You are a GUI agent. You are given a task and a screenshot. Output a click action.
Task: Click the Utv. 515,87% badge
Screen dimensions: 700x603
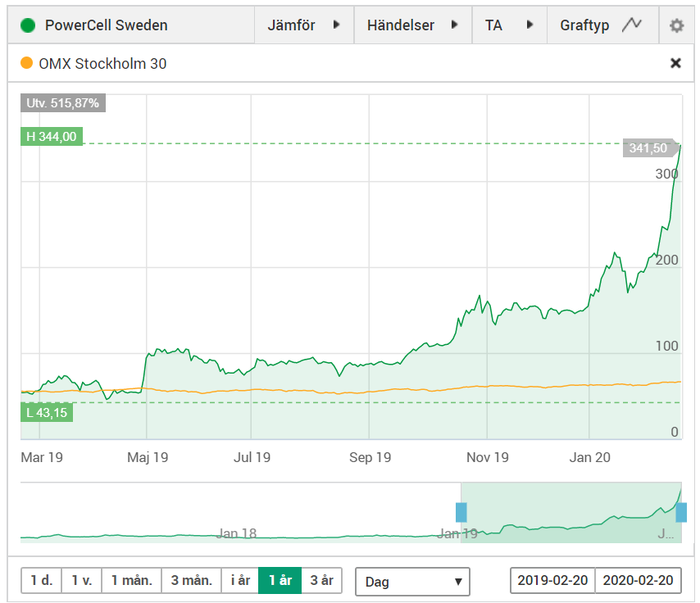click(63, 103)
